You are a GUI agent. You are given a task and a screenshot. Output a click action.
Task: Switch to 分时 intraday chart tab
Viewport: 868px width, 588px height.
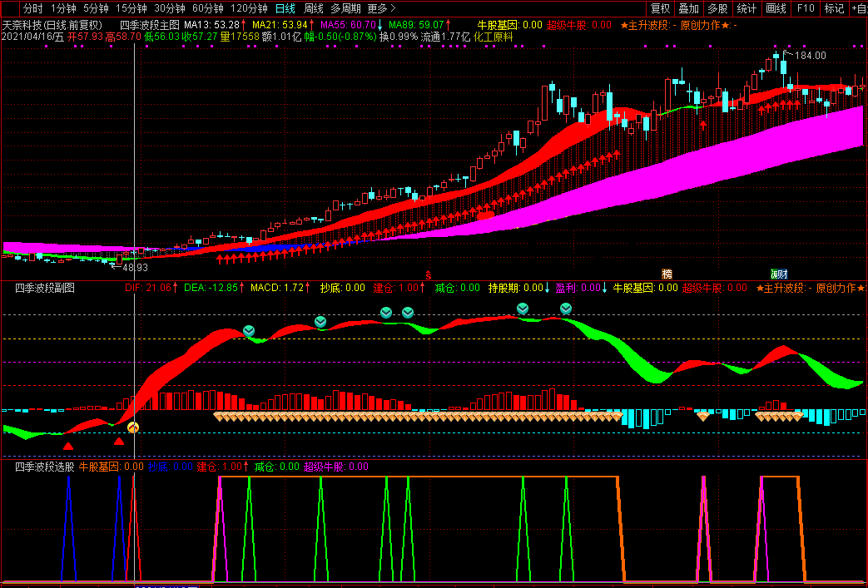32,8
